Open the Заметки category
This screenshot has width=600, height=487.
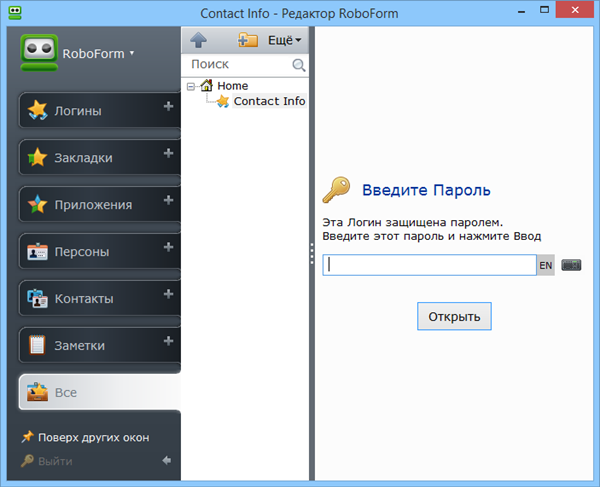point(99,345)
